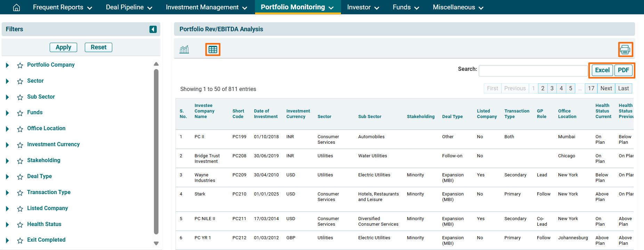Image resolution: width=644 pixels, height=250 pixels.
Task: Collapse the Filters panel with arrow icon
Action: 153,30
